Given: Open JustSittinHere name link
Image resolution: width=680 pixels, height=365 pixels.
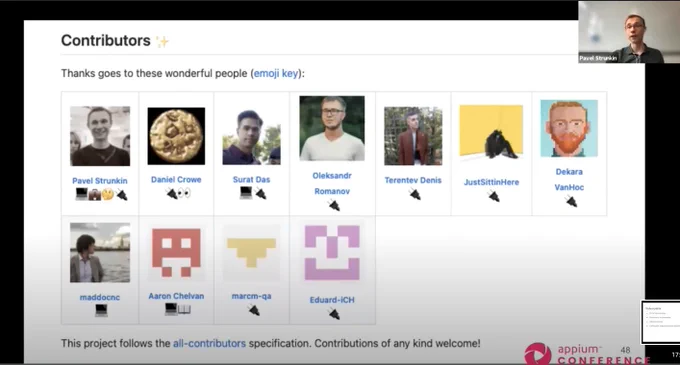Looking at the screenshot, I should tap(491, 182).
